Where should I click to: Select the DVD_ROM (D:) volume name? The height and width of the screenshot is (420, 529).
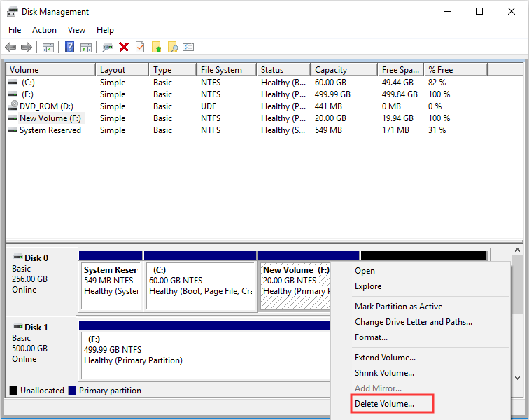(47, 106)
